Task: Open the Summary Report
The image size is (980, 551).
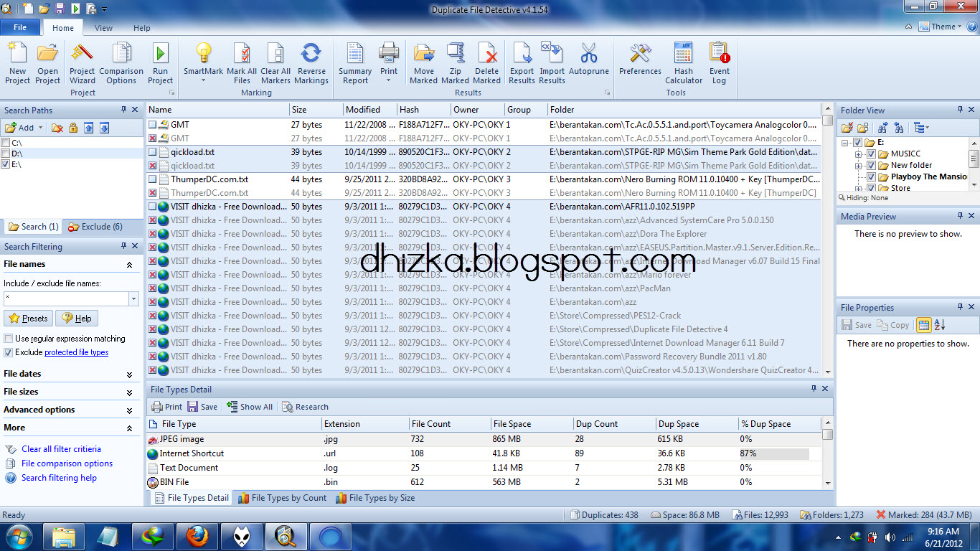Action: click(x=355, y=63)
